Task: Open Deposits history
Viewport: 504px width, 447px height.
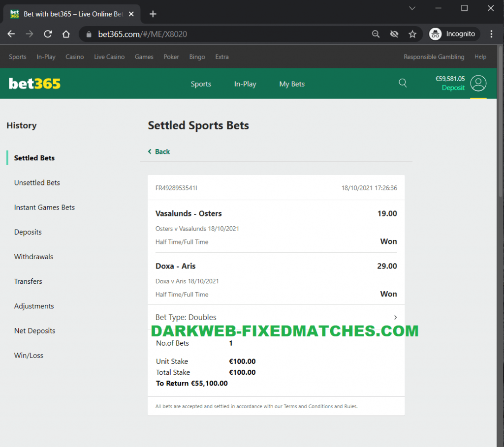Action: coord(28,232)
